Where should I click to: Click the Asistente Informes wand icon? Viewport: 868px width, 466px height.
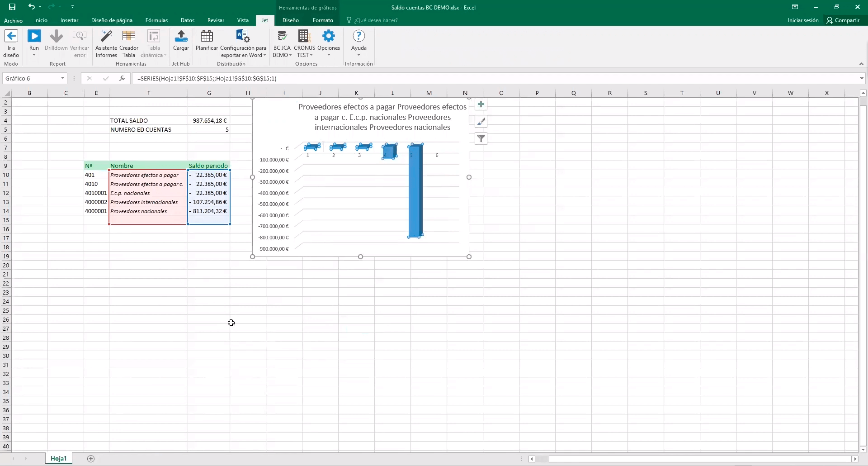[x=106, y=36]
